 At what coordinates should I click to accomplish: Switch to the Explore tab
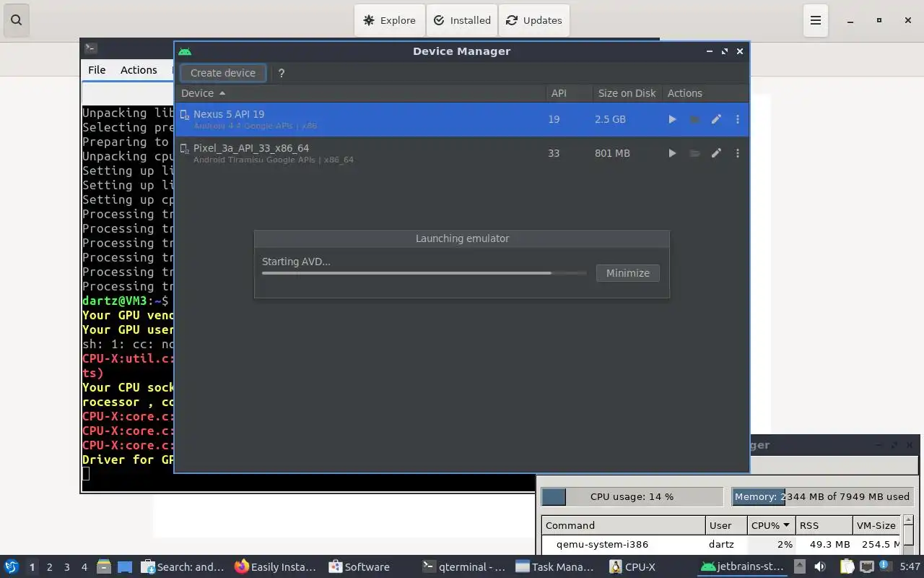(390, 20)
